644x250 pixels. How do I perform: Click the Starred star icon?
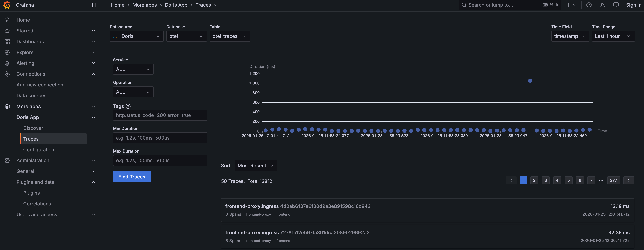coord(7,31)
